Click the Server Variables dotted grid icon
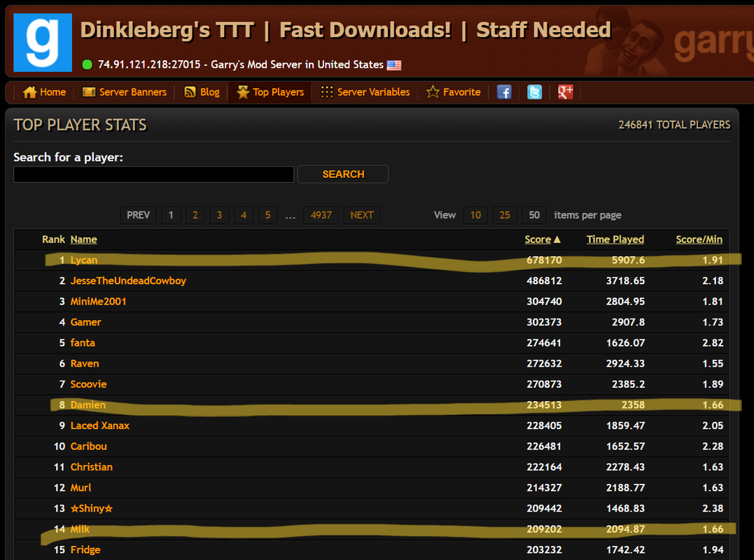The image size is (754, 560). pyautogui.click(x=326, y=92)
